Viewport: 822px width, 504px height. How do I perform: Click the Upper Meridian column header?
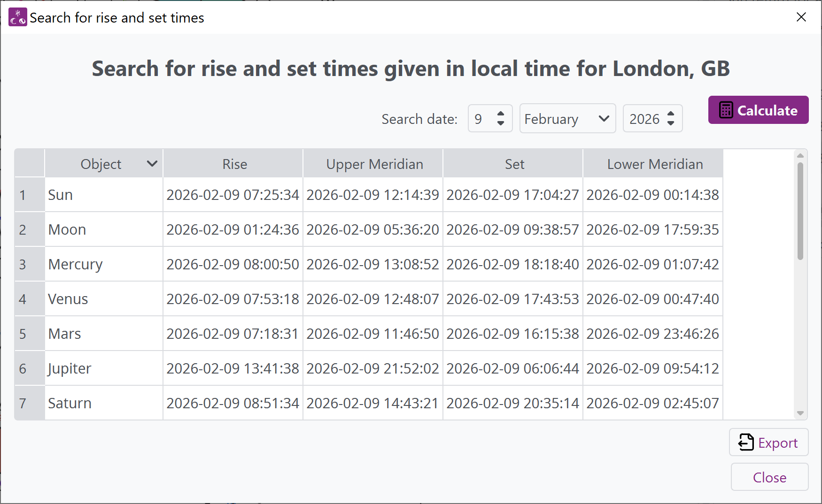point(374,164)
